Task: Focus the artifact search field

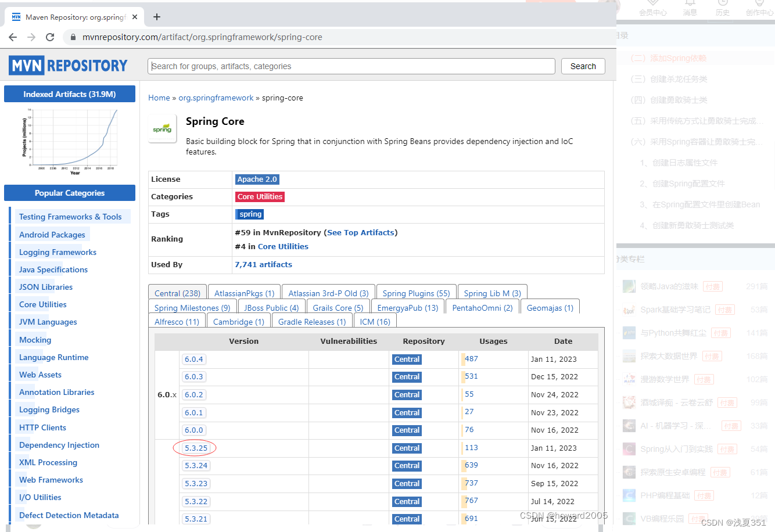Action: pos(351,66)
